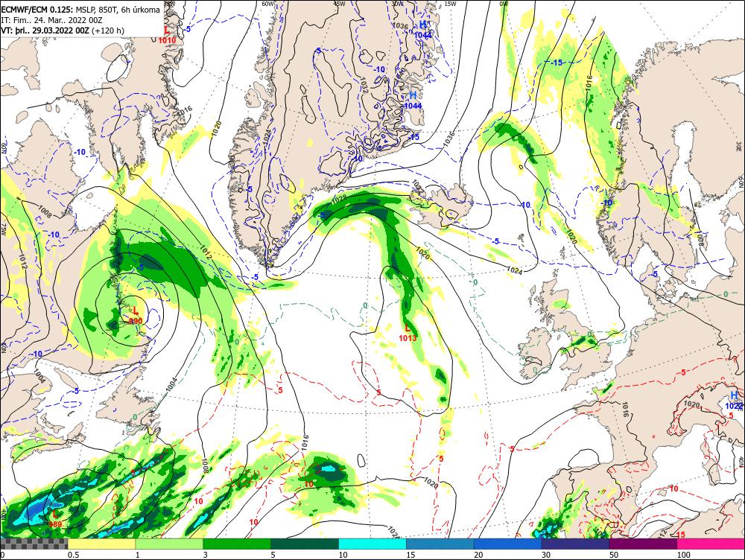
Task: Click the 'VT: þri.. 29.03.2022 00Z (+120 h)' line
Action: [63, 31]
